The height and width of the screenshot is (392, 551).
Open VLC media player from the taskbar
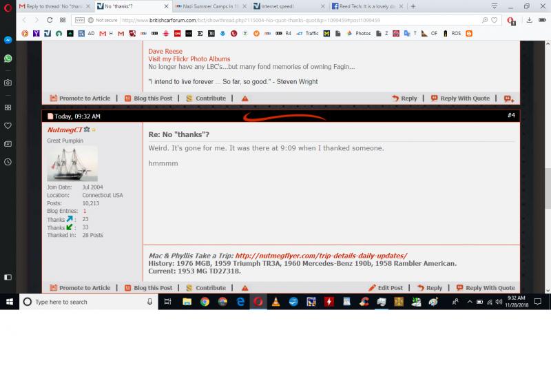click(275, 302)
